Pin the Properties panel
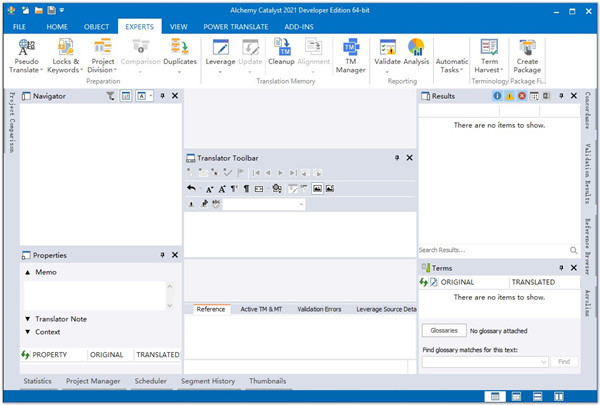Image resolution: width=600 pixels, height=405 pixels. 162,255
